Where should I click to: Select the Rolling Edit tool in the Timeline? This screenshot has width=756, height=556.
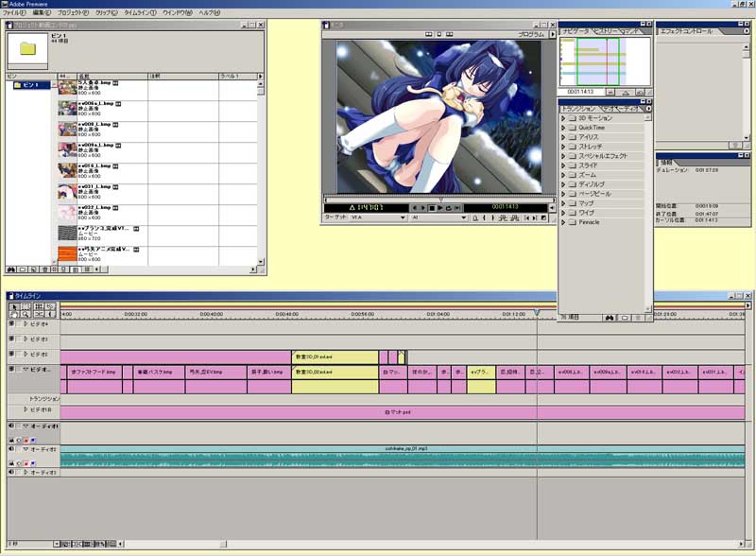click(39, 307)
